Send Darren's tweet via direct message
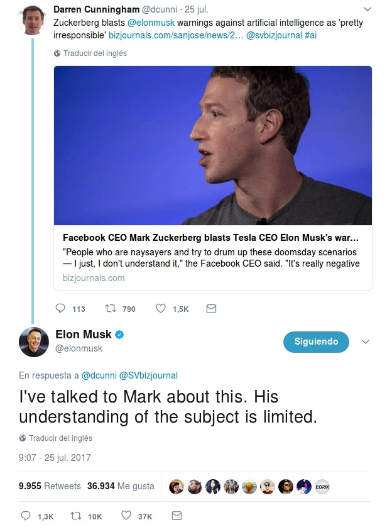Image resolution: width=392 pixels, height=532 pixels. (212, 309)
